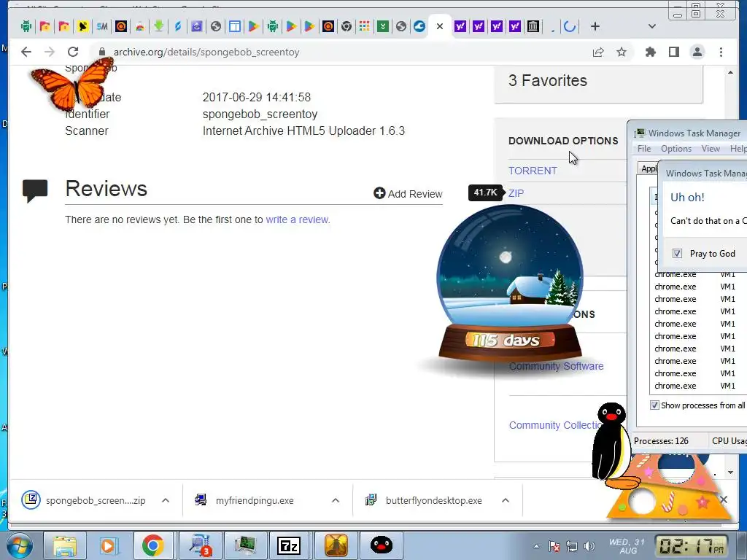Click the Chrome icon in the taskbar
The height and width of the screenshot is (560, 747).
point(152,545)
